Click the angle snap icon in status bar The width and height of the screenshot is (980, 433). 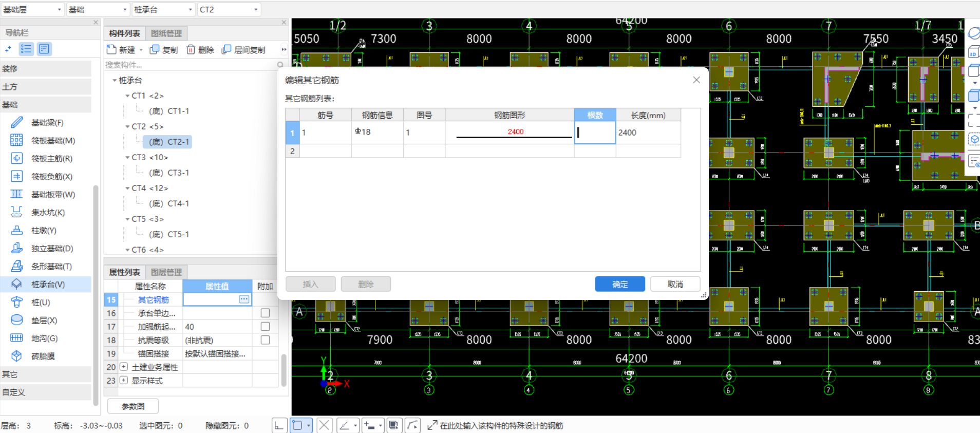[x=345, y=425]
